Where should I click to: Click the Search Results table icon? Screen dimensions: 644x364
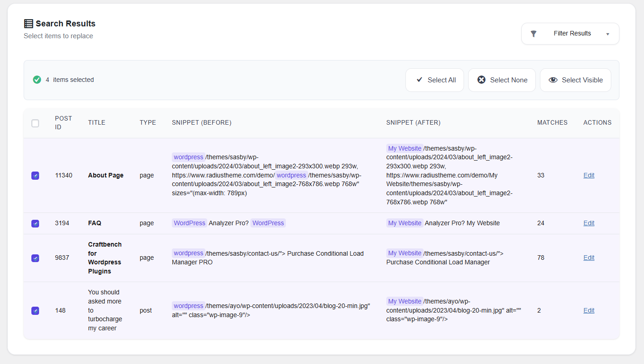28,24
